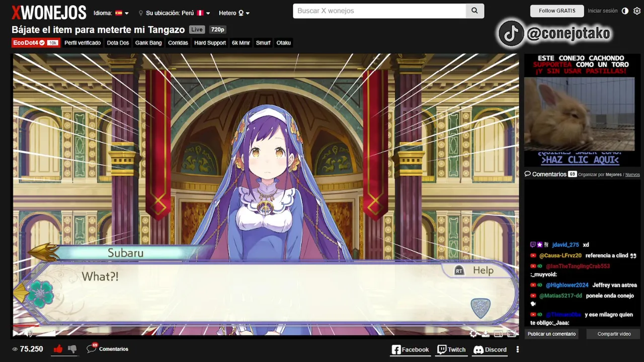644x362 pixels.
Task: Click the thumbs up like icon
Action: point(58,348)
